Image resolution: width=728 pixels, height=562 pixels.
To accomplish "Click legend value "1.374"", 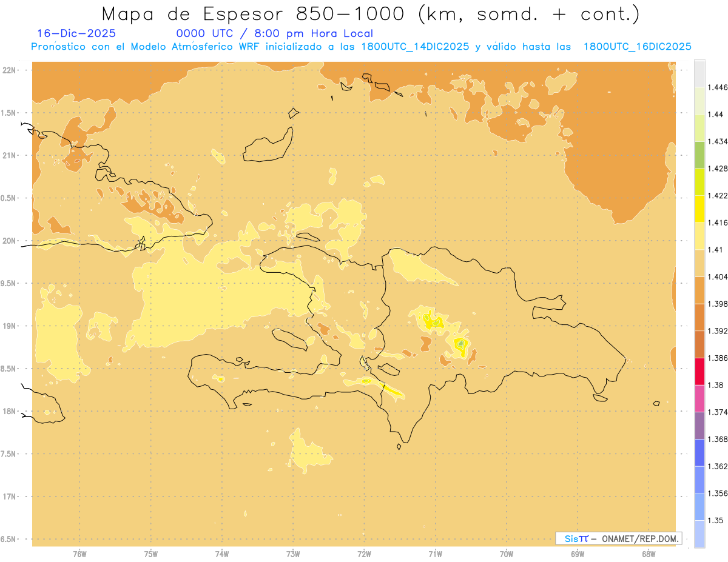I will [718, 412].
